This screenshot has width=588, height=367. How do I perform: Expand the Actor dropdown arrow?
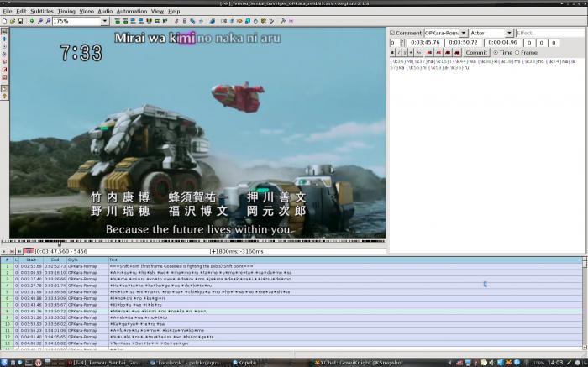(509, 33)
